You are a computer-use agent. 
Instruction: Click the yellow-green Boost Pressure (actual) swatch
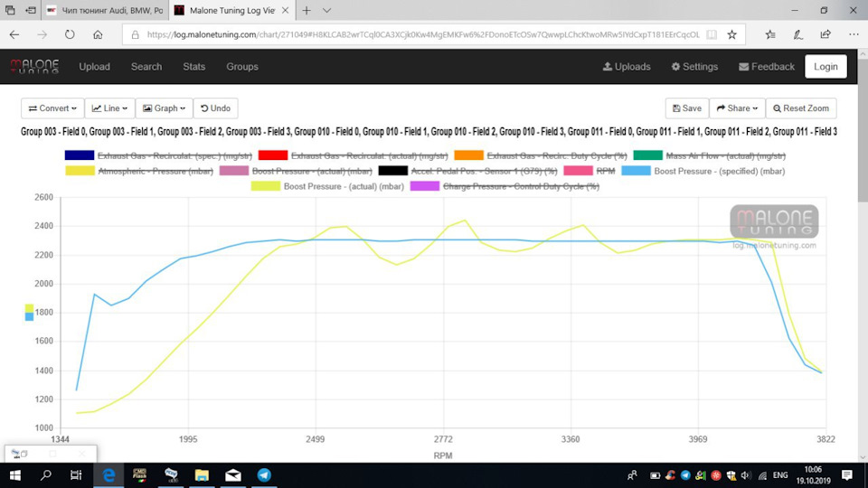[266, 186]
